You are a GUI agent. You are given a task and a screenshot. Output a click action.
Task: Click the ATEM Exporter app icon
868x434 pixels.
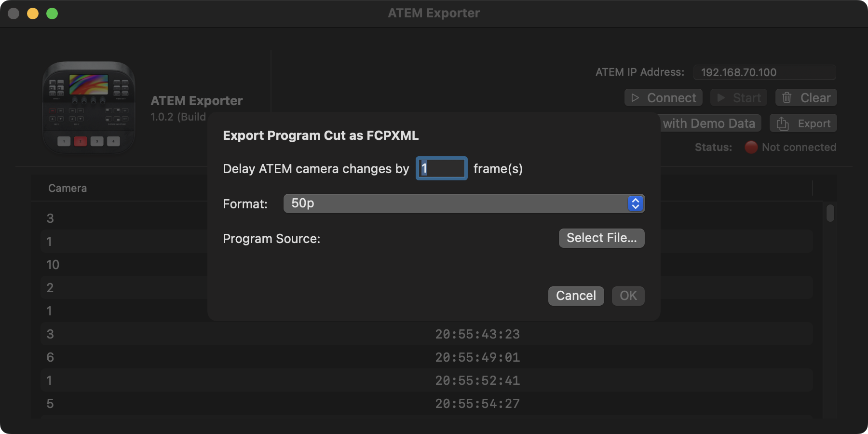coord(89,107)
